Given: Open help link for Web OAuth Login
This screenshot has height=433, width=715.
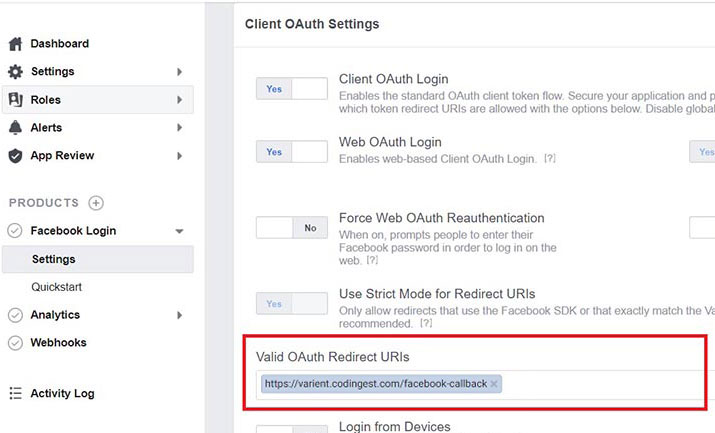Looking at the screenshot, I should tap(549, 159).
